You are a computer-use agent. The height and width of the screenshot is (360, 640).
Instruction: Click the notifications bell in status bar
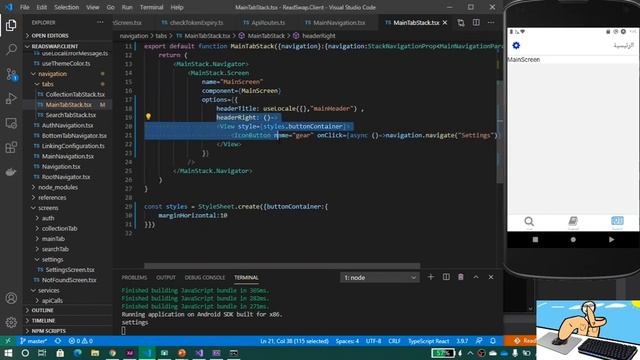493,341
